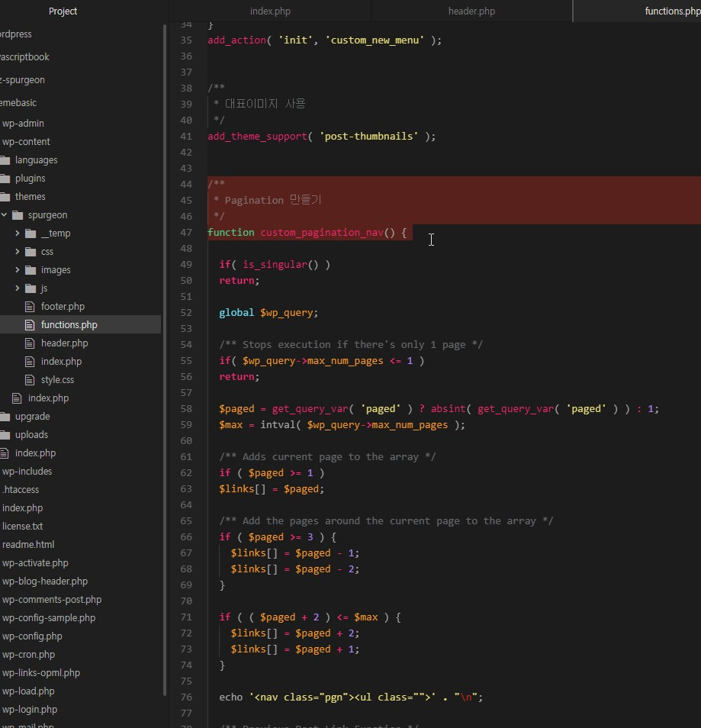This screenshot has width=701, height=728.
Task: Open readme.html in the project tree
Action: tap(28, 545)
